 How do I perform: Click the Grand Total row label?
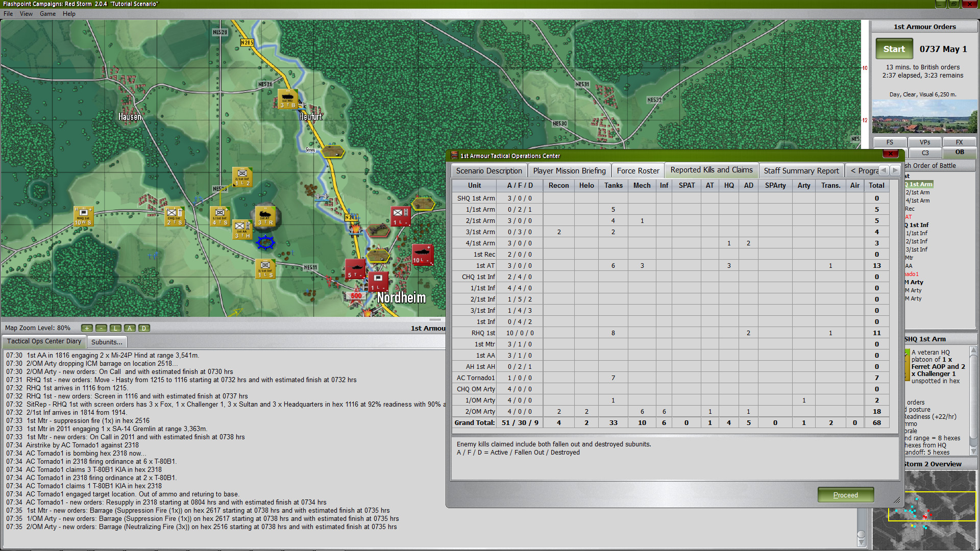474,422
